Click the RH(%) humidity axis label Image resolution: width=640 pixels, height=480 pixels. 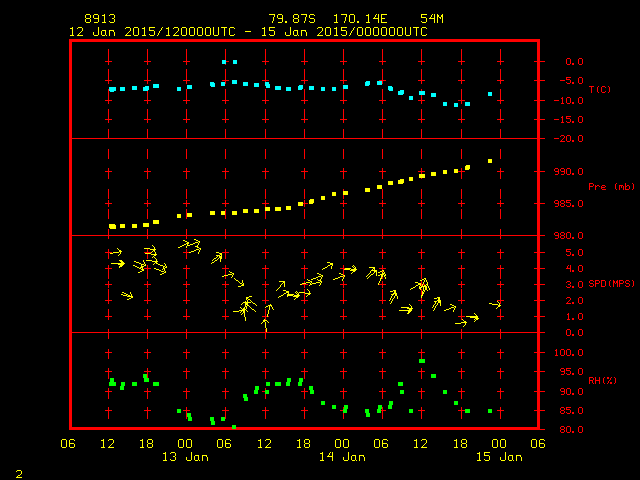602,380
